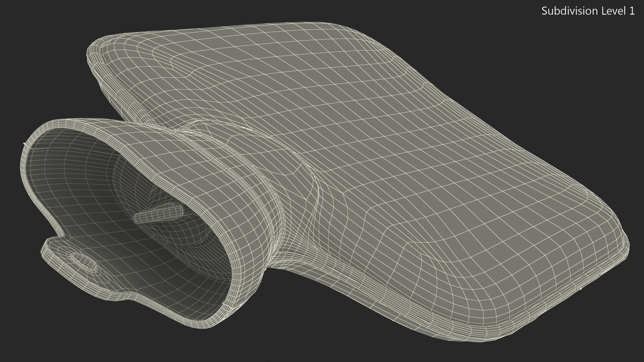The image size is (644, 362).
Task: Click the small loop tab at bottom-left of model
Action: [84, 262]
